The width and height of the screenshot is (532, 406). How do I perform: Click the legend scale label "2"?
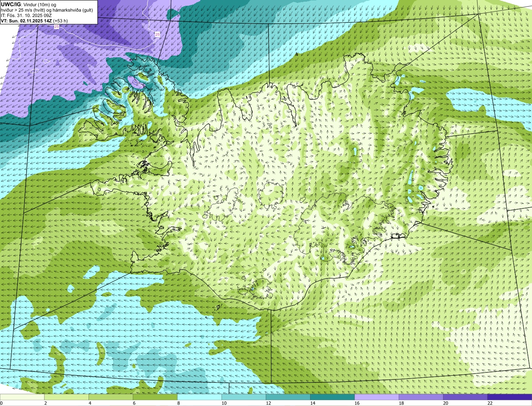tap(45, 403)
